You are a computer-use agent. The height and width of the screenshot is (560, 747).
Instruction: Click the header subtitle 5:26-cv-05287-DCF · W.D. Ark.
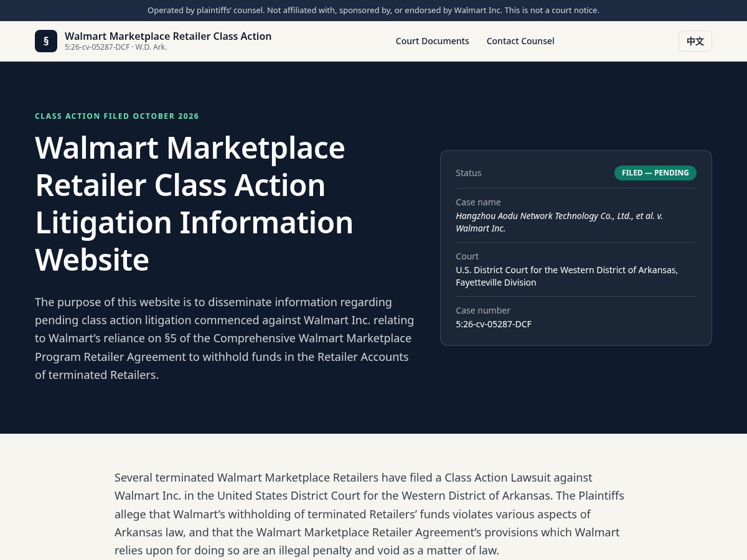coord(116,47)
